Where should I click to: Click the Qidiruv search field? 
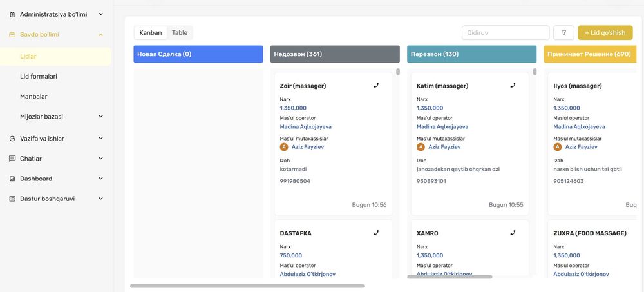pos(505,33)
